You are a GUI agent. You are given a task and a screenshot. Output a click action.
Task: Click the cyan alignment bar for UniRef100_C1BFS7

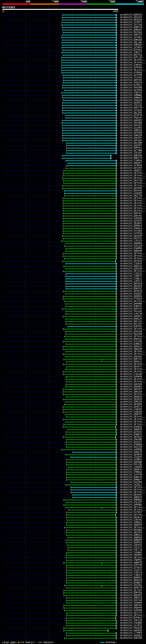pyautogui.click(x=91, y=276)
